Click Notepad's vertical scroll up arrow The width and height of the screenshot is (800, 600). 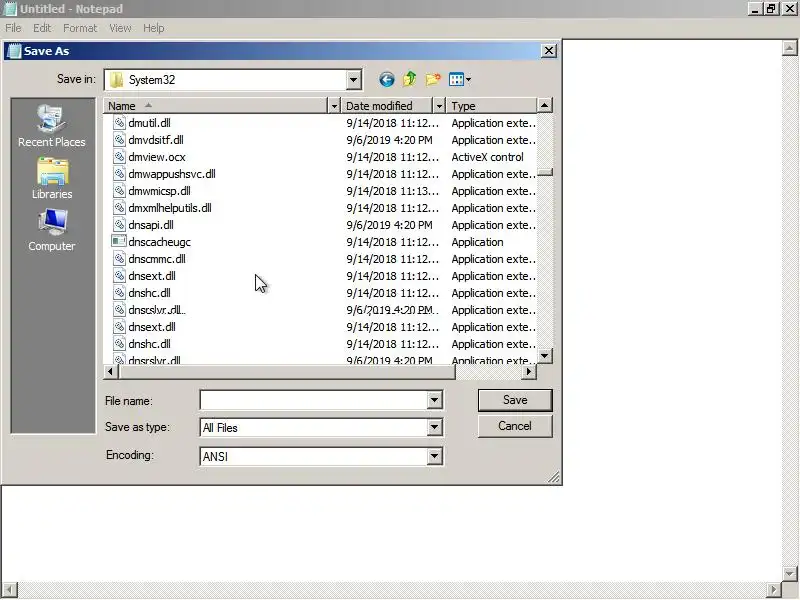(x=789, y=48)
